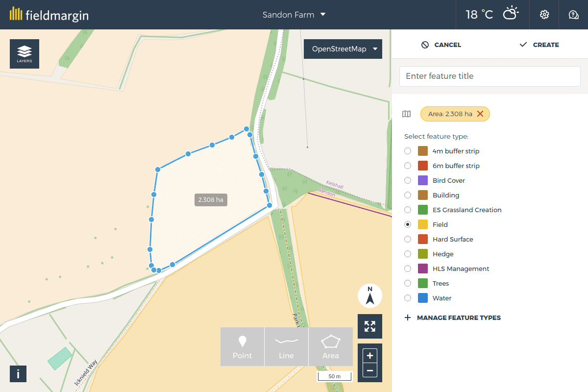Open the Layers panel

pos(24,53)
